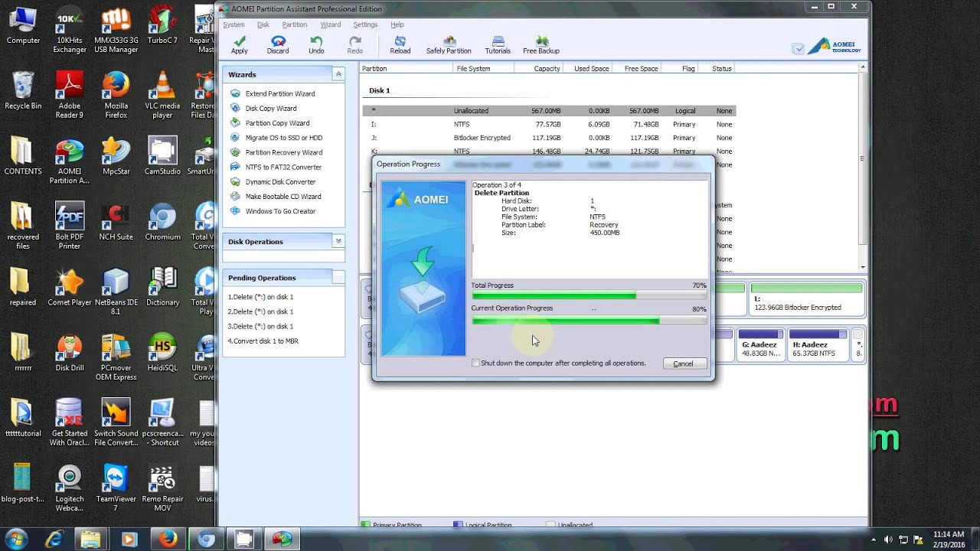
Task: Select the Chromium desktop icon
Action: pyautogui.click(x=162, y=222)
